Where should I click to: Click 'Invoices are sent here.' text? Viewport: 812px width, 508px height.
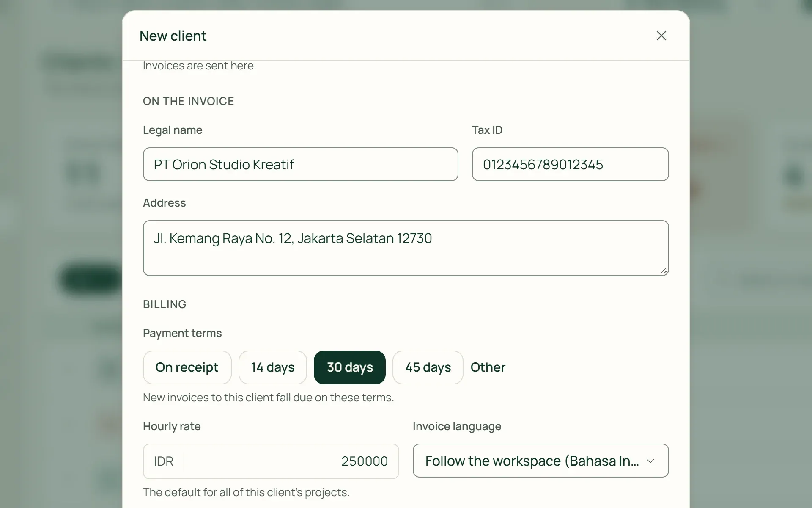(199, 66)
